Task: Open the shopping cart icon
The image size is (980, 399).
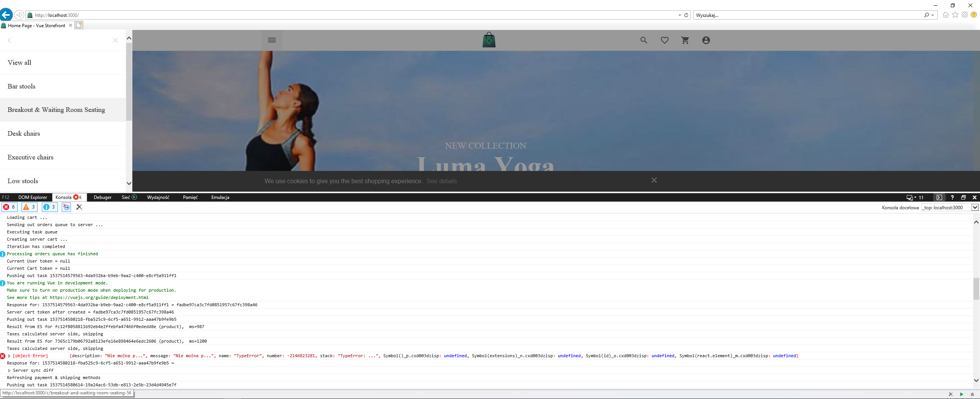Action: click(x=685, y=40)
